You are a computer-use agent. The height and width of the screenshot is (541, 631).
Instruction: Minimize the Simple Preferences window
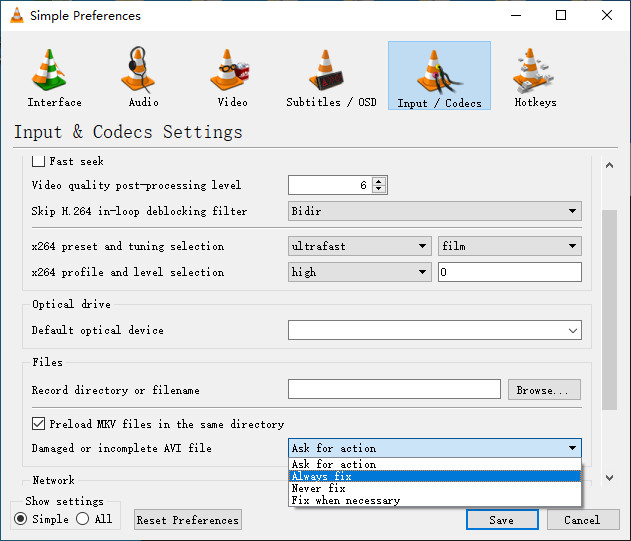click(x=516, y=15)
